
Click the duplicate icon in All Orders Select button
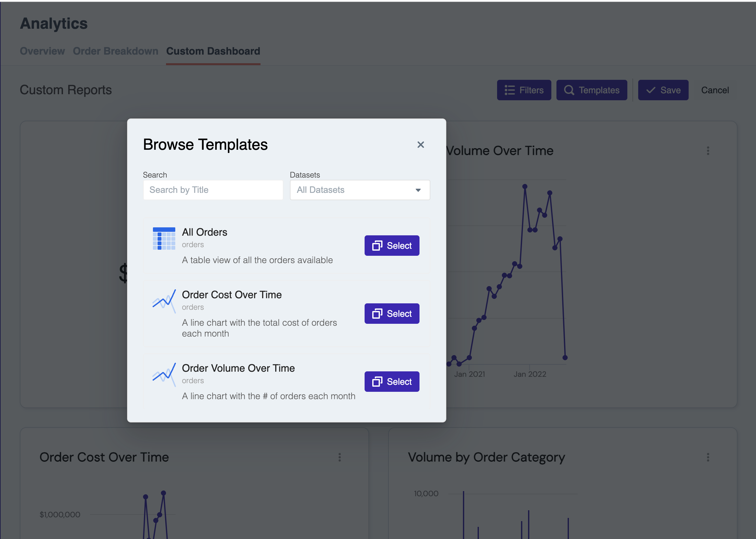pos(377,246)
